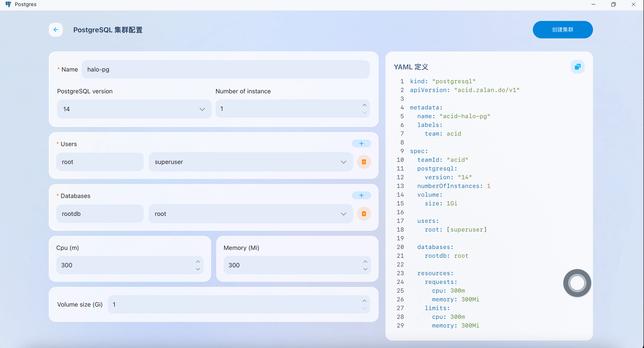The width and height of the screenshot is (644, 348).
Task: Delete the rootdb database with trash icon
Action: (x=364, y=214)
